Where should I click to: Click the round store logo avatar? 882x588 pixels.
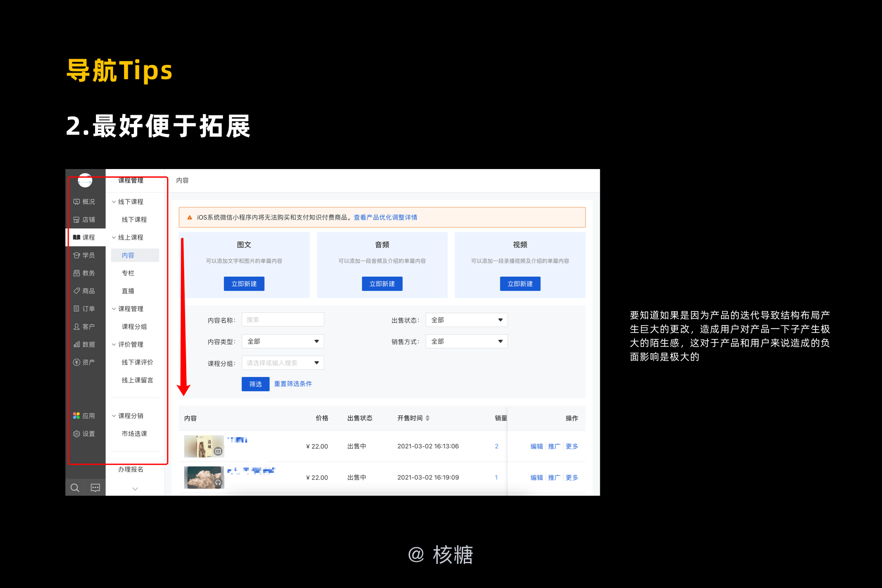tap(85, 180)
